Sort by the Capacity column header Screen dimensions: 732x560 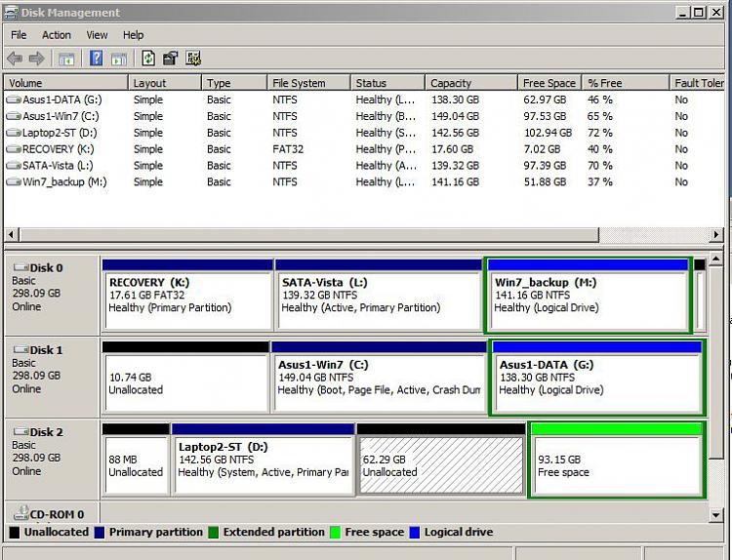tap(471, 83)
